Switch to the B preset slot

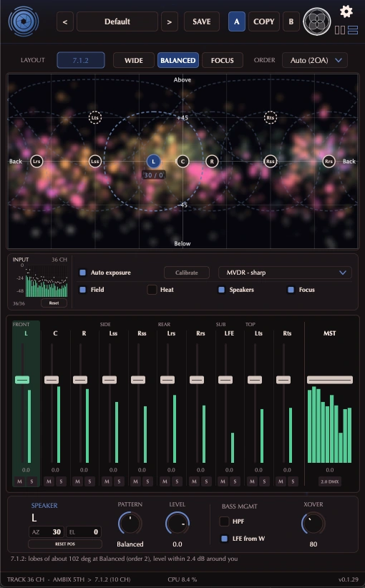[x=291, y=21]
